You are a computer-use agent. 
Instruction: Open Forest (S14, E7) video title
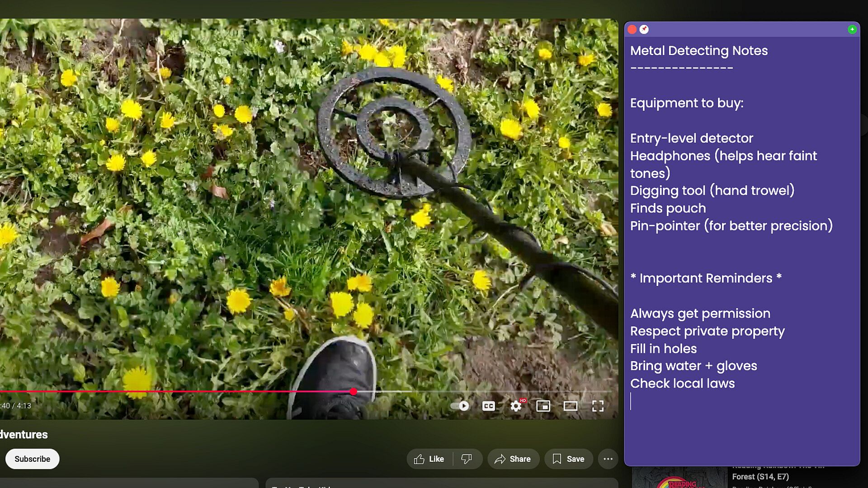click(760, 476)
